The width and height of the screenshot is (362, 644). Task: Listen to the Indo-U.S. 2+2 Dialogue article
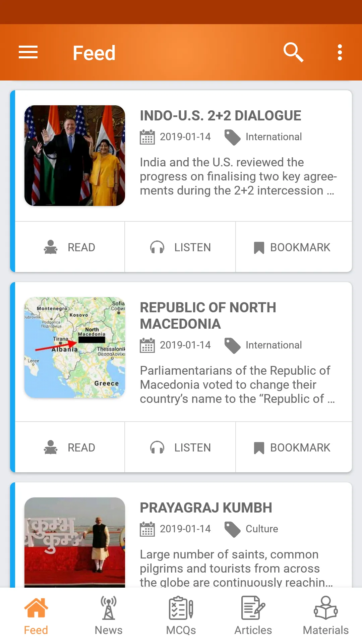tap(180, 247)
